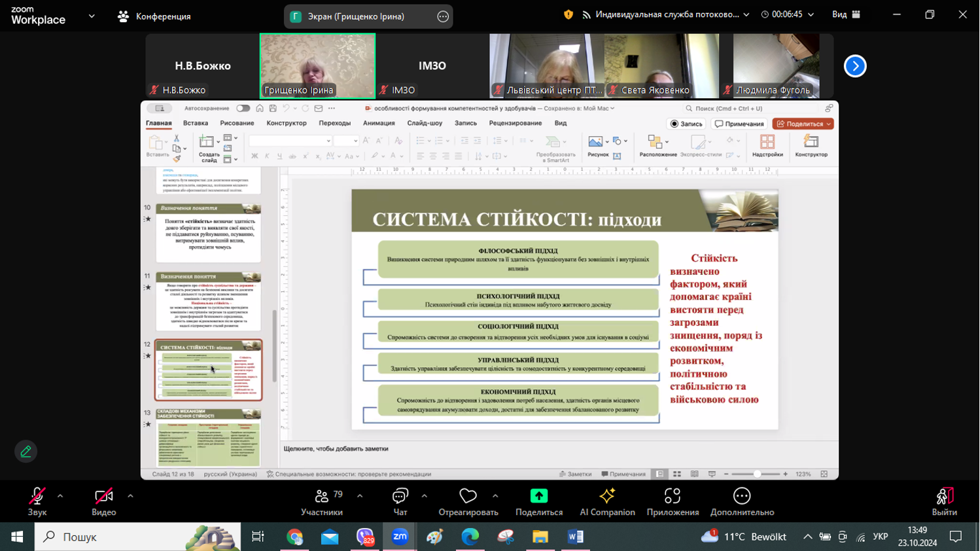Select slide 13 thumbnail in panel
The width and height of the screenshot is (980, 551).
click(209, 438)
